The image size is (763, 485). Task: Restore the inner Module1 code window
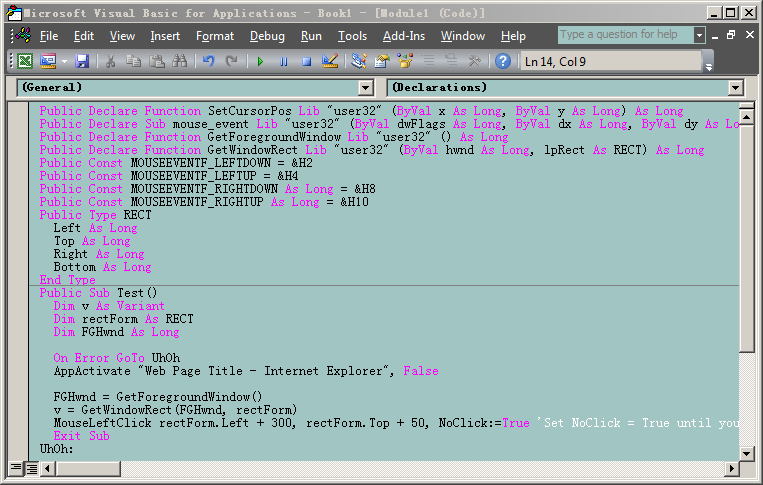click(x=731, y=35)
